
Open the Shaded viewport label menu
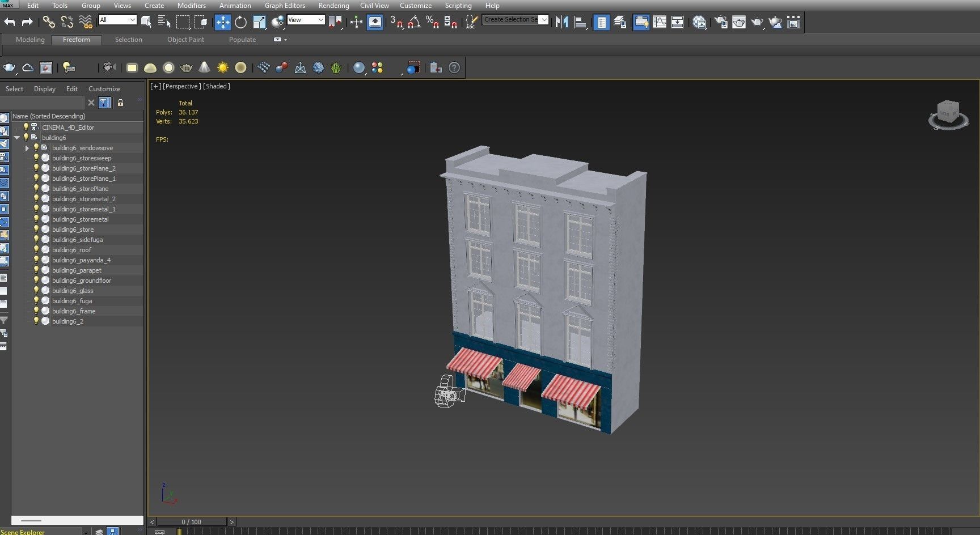[x=217, y=86]
